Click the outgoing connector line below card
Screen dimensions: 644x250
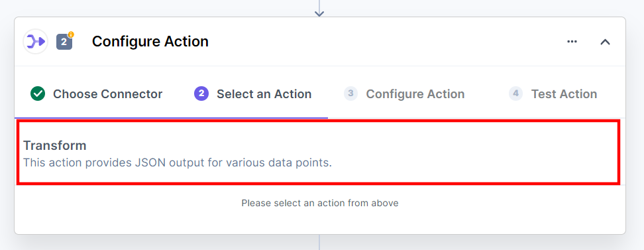pyautogui.click(x=319, y=242)
